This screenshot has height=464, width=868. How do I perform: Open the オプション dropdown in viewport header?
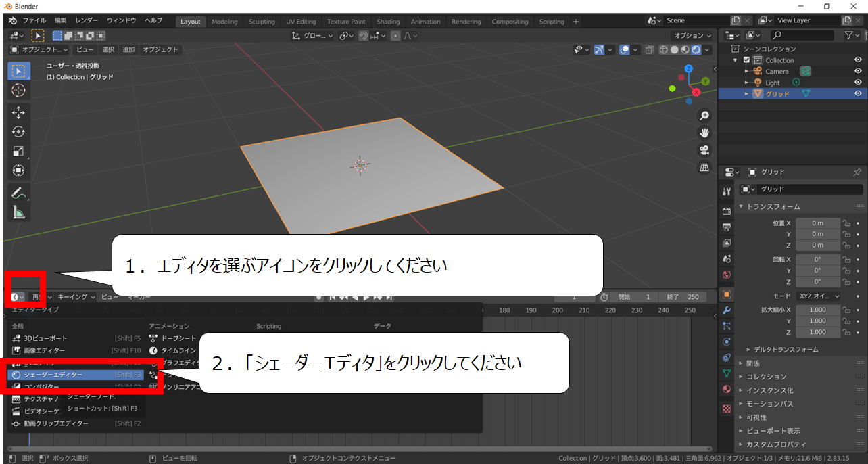[x=692, y=35]
